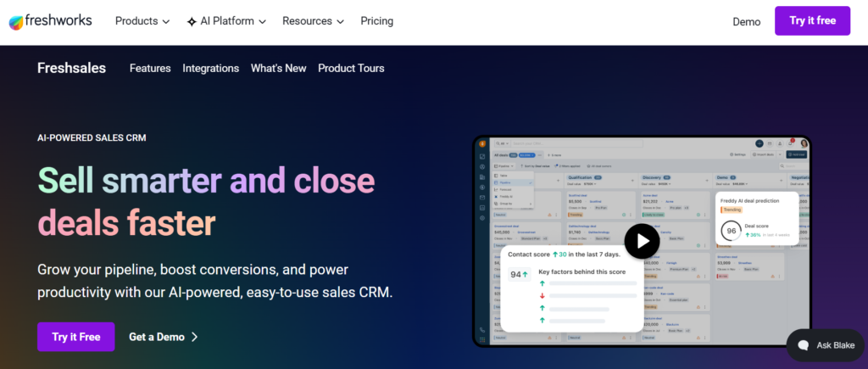868x369 pixels.
Task: Click the AI Platform sparkle icon
Action: click(192, 21)
